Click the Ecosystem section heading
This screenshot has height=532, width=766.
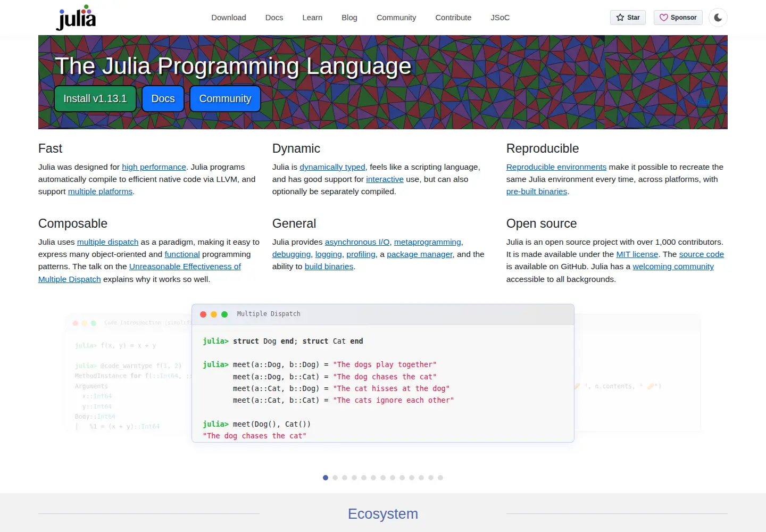(x=383, y=514)
